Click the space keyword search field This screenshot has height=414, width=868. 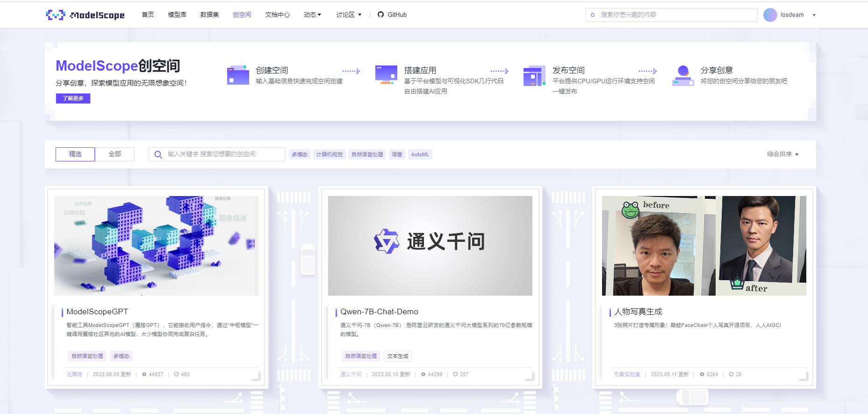(x=217, y=154)
